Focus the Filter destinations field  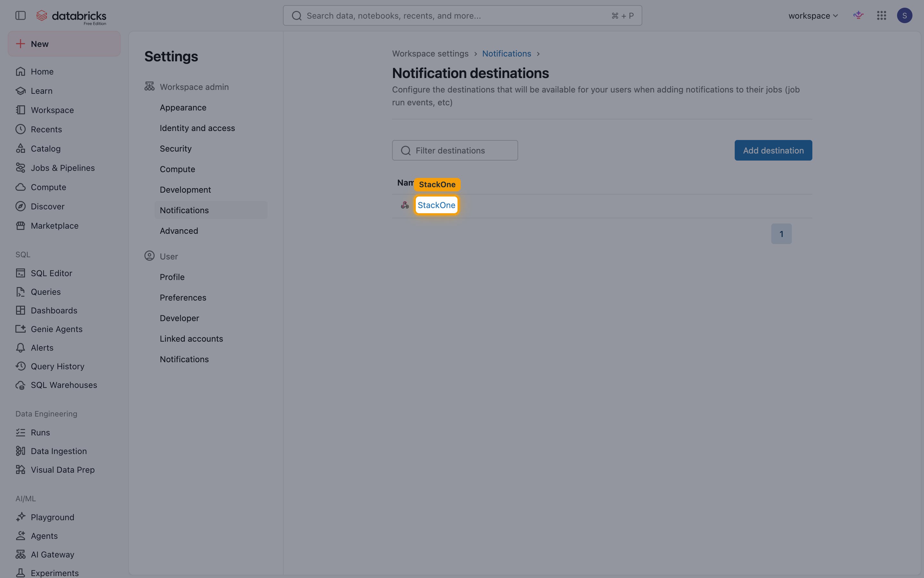[x=455, y=150]
